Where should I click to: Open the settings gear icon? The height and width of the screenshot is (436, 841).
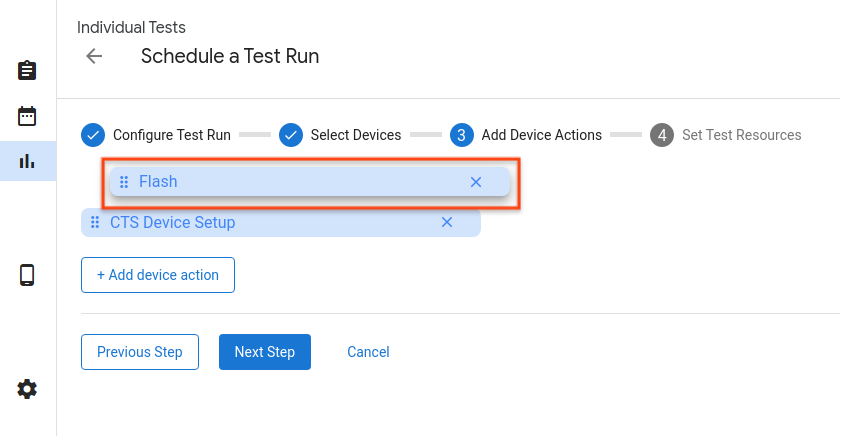tap(28, 389)
